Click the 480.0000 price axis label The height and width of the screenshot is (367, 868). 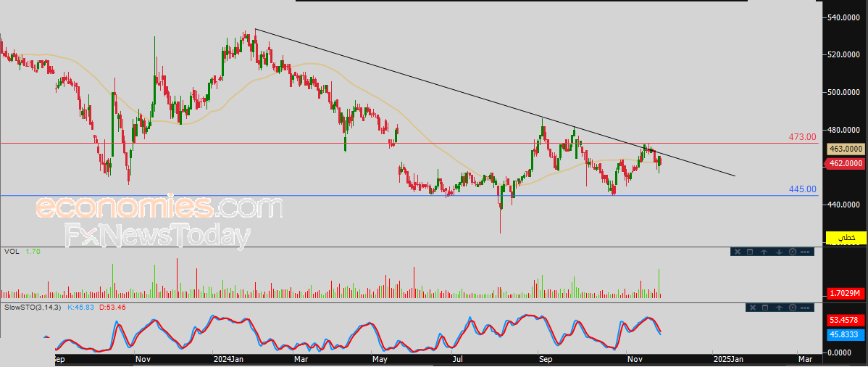click(845, 130)
